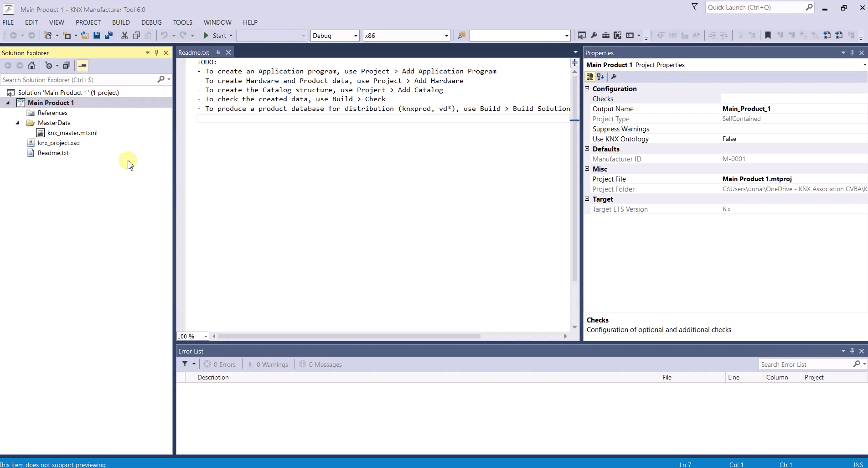
Task: Select the Readme.txt editor tab
Action: click(x=194, y=52)
